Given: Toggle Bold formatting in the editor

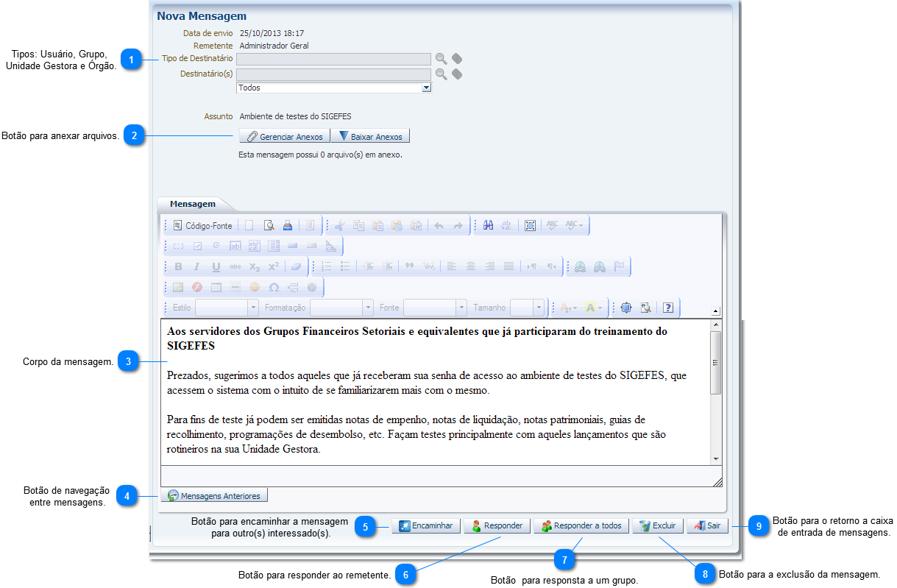Looking at the screenshot, I should 178,267.
